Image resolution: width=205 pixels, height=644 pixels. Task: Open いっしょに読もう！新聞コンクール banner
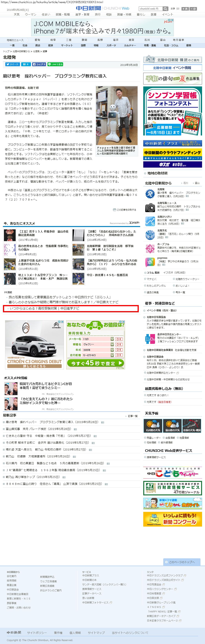point(172,519)
